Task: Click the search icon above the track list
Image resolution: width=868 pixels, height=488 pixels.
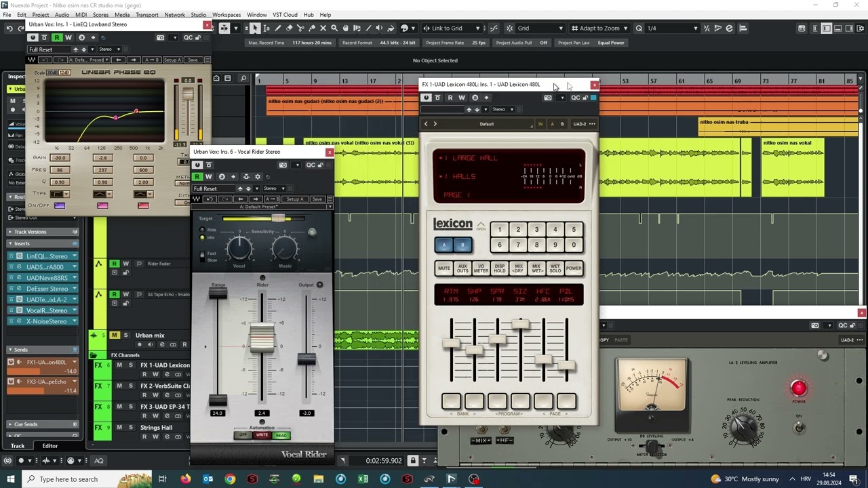Action: (243, 79)
